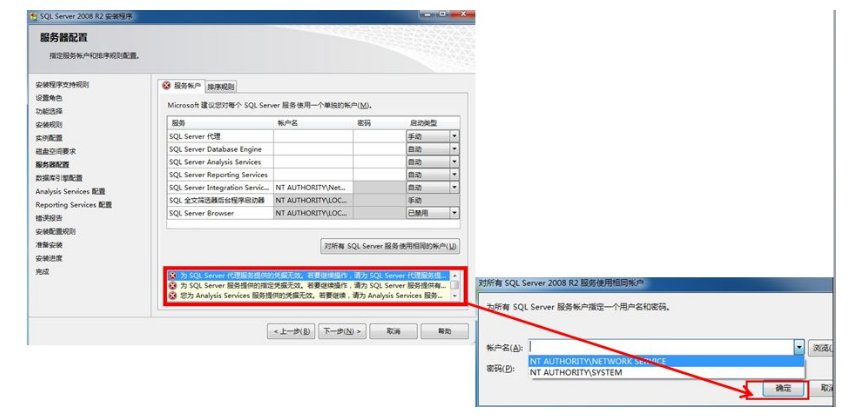Click error icon of SQL Server 服务 credential message
Screen dimensions: 853x416
tap(173, 285)
